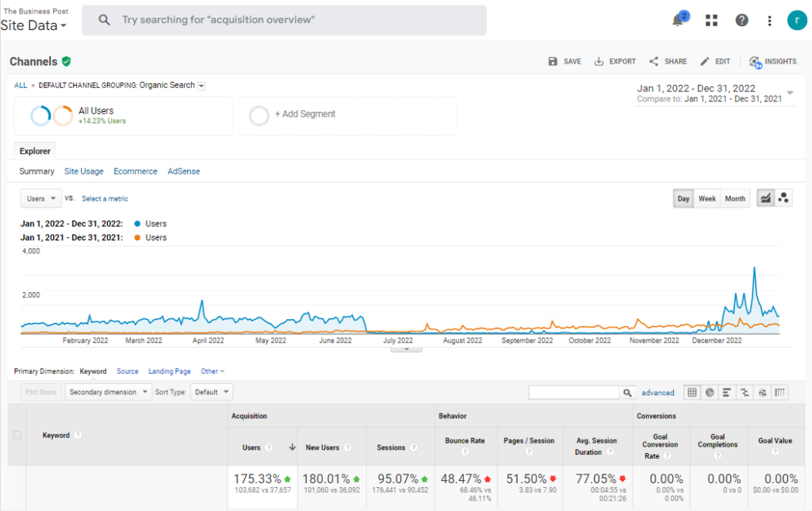Image resolution: width=812 pixels, height=511 pixels.
Task: Click the Help question mark icon
Action: point(741,21)
